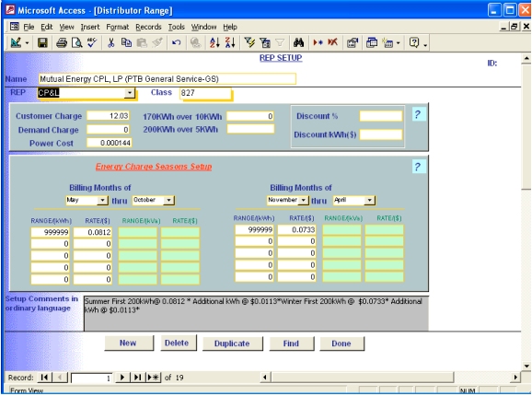Click the Class field showing 827

[x=205, y=93]
